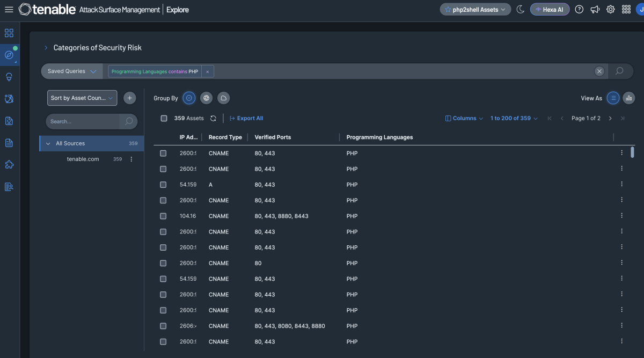The image size is (644, 358).
Task: Open the Saved Queries dropdown
Action: (72, 71)
